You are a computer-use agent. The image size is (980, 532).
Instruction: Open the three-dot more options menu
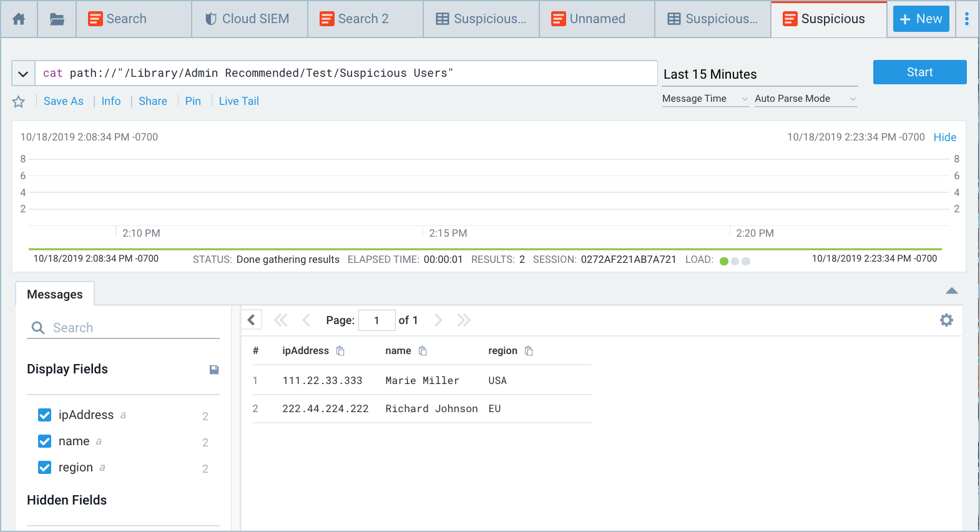(x=966, y=19)
